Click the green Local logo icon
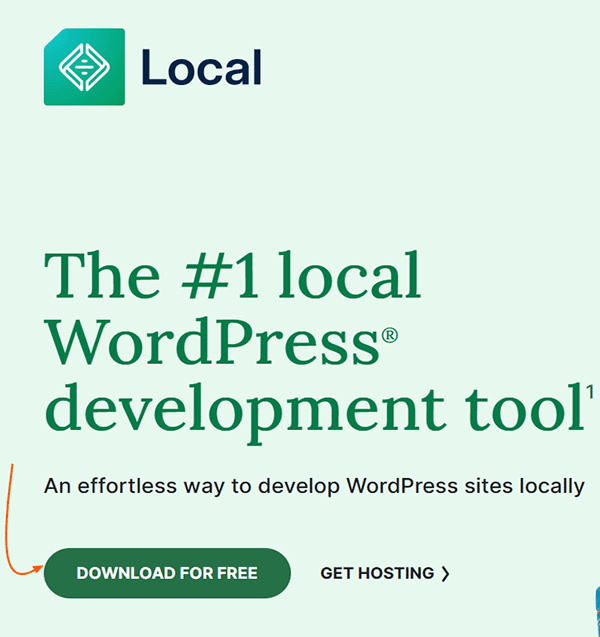 [x=84, y=67]
